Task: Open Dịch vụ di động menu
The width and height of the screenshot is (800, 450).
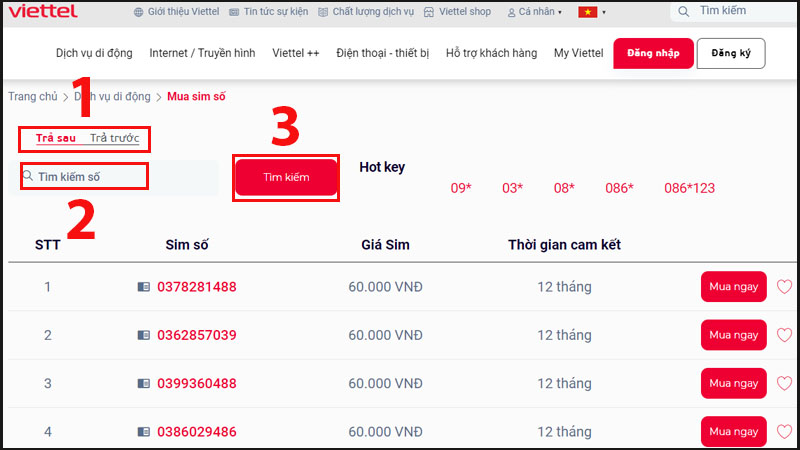Action: coord(94,53)
